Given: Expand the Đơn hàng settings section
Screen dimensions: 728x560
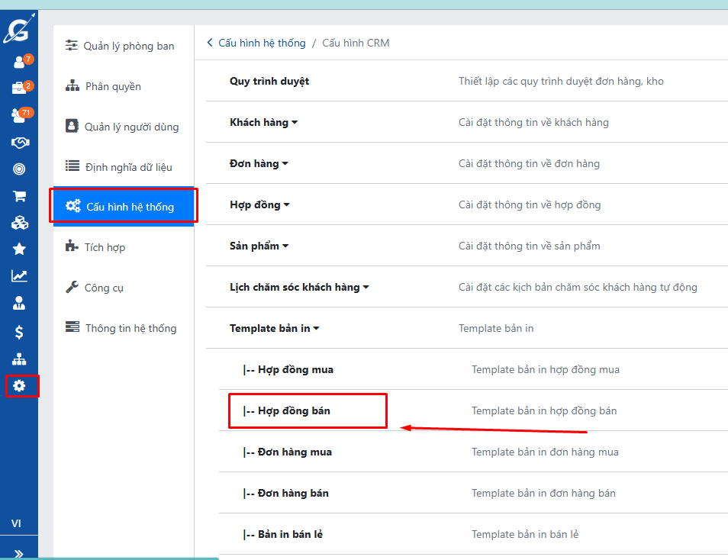Looking at the screenshot, I should tap(259, 163).
